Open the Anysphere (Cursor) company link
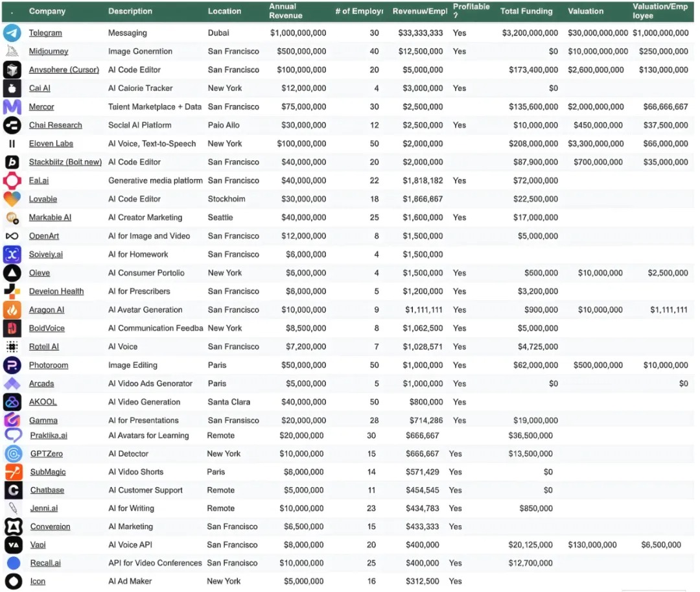Image resolution: width=700 pixels, height=592 pixels. click(63, 70)
